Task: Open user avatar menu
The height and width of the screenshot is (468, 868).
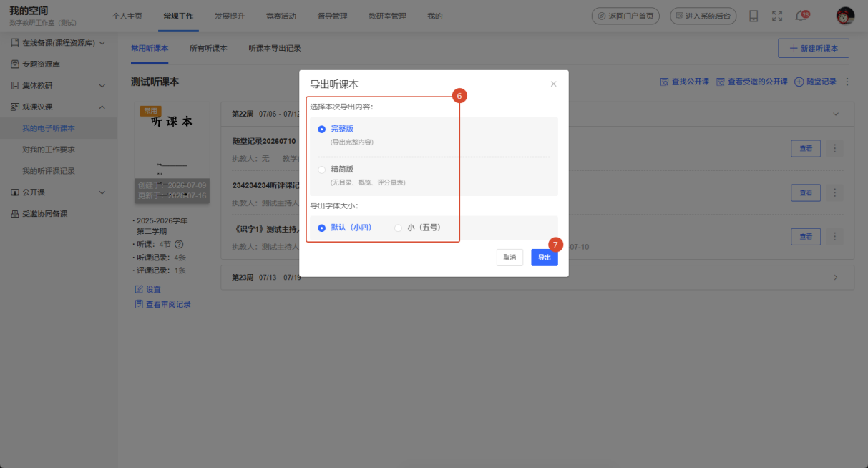Action: click(x=846, y=16)
